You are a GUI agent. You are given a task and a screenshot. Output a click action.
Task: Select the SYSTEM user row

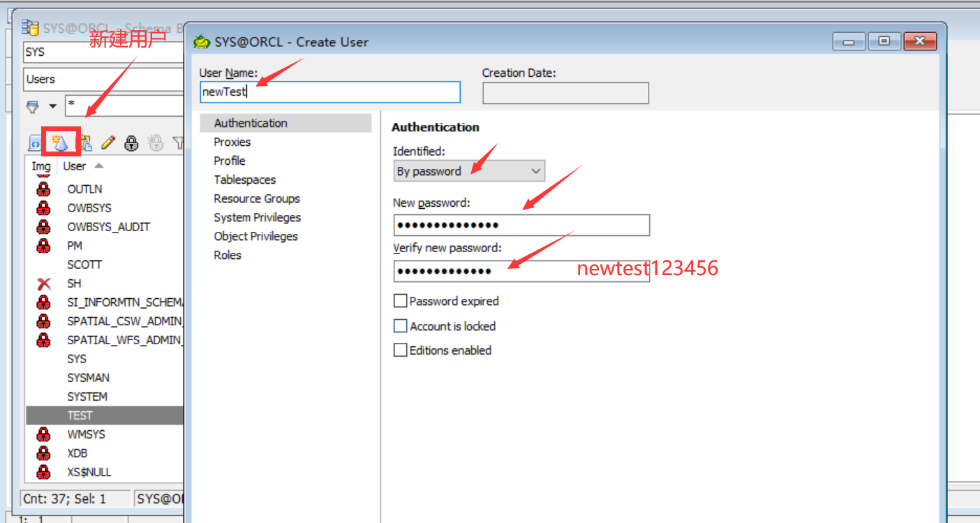105,397
